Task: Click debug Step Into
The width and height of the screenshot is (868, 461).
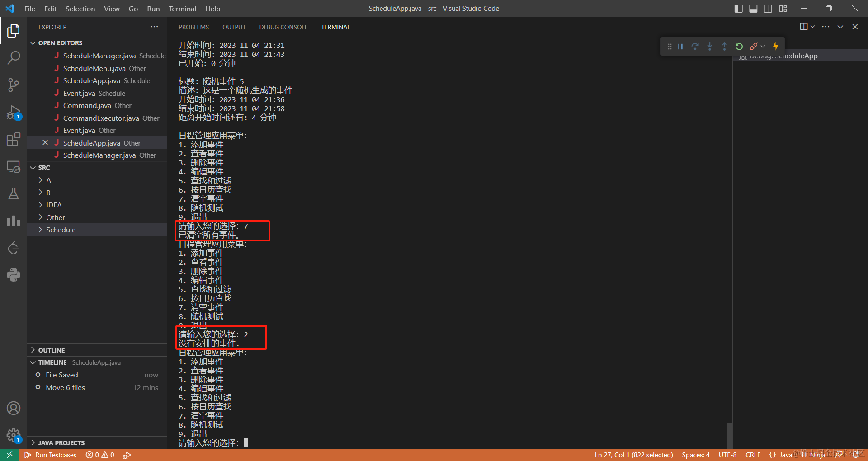Action: pyautogui.click(x=710, y=47)
